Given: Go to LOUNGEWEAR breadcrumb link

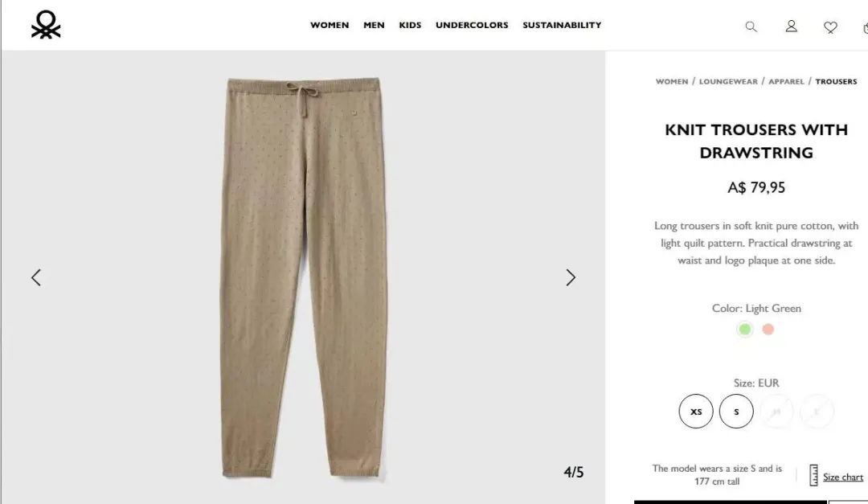Looking at the screenshot, I should pos(728,81).
